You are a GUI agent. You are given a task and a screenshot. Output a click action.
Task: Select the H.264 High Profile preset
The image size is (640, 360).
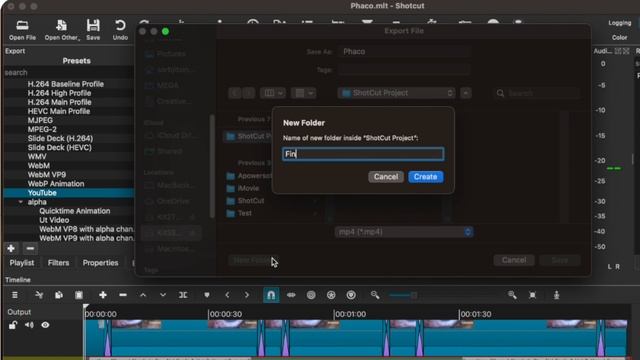pyautogui.click(x=59, y=93)
